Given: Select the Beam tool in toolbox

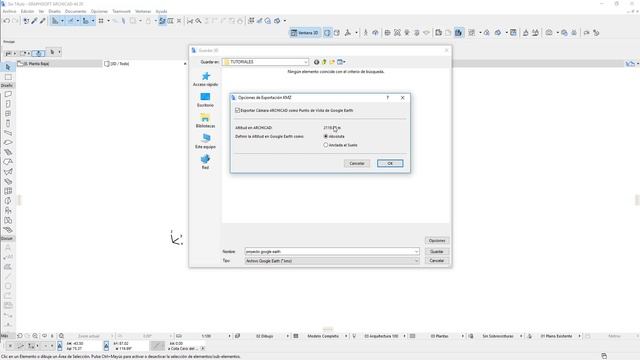Looking at the screenshot, I should click(x=8, y=133).
